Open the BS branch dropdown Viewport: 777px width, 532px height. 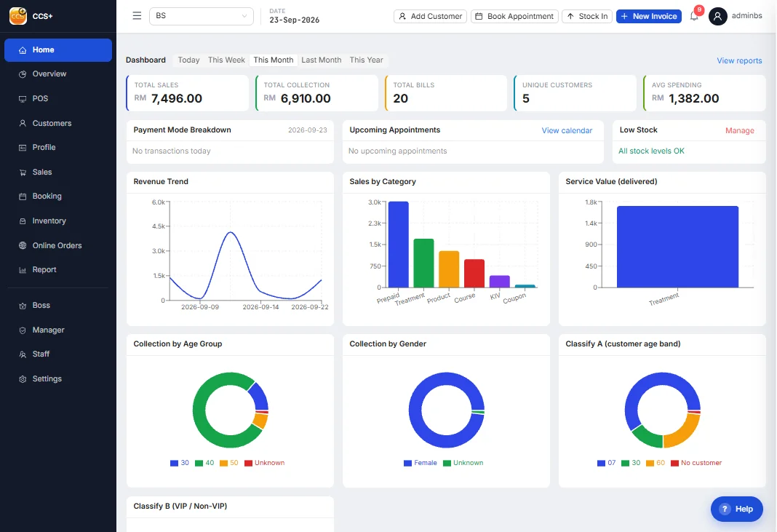point(202,16)
